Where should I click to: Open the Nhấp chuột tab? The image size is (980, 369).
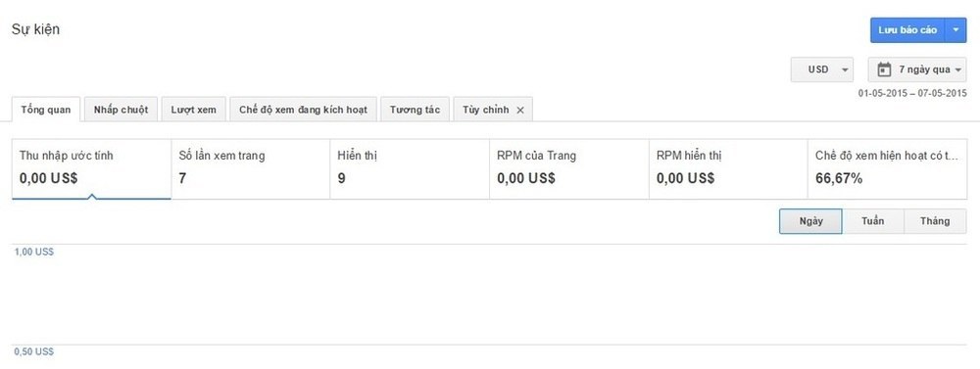122,110
